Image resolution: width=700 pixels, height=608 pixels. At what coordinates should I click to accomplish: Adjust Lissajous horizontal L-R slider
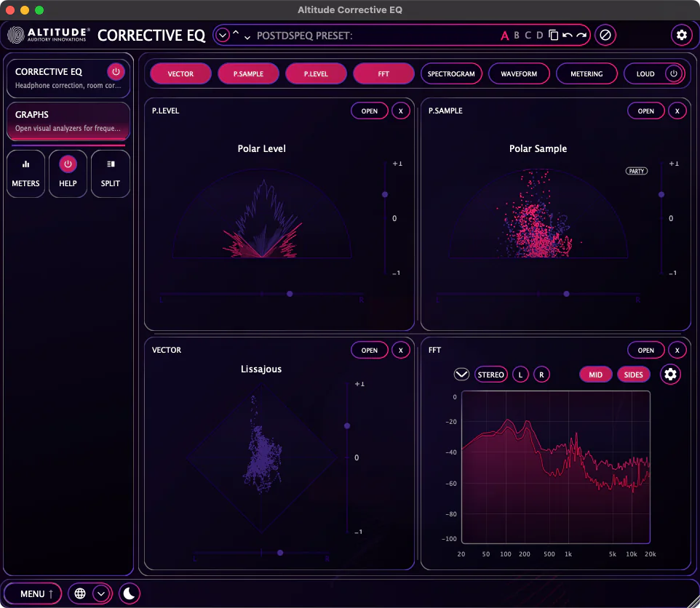(280, 553)
